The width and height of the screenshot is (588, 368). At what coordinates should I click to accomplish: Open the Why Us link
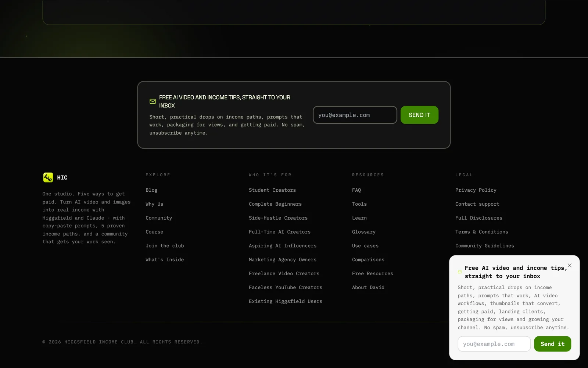click(x=154, y=204)
